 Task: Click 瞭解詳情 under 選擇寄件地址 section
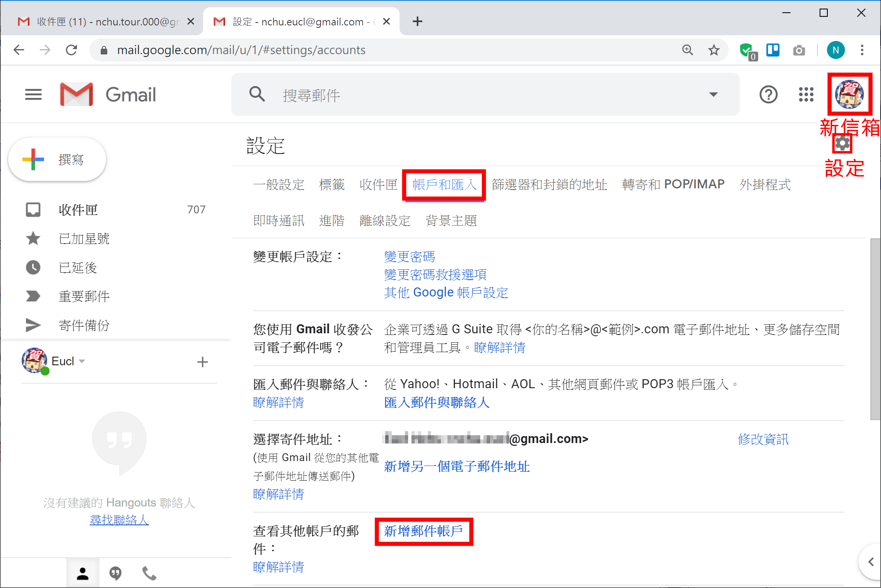[278, 494]
